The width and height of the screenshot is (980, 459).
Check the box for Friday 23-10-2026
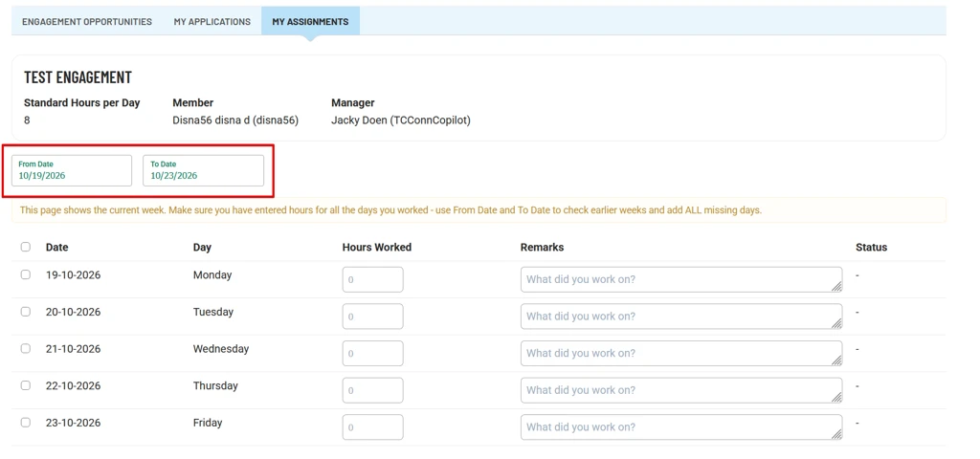(x=26, y=422)
